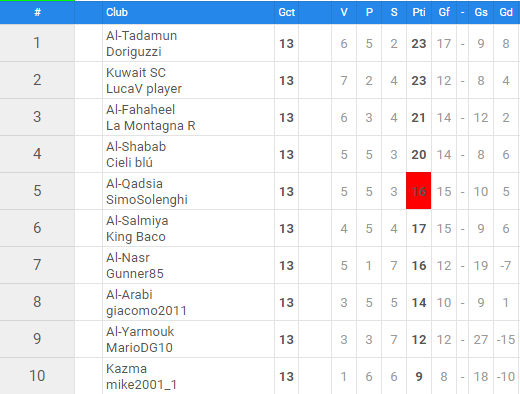Sort table by Club column header
This screenshot has height=394, width=520.
point(117,12)
